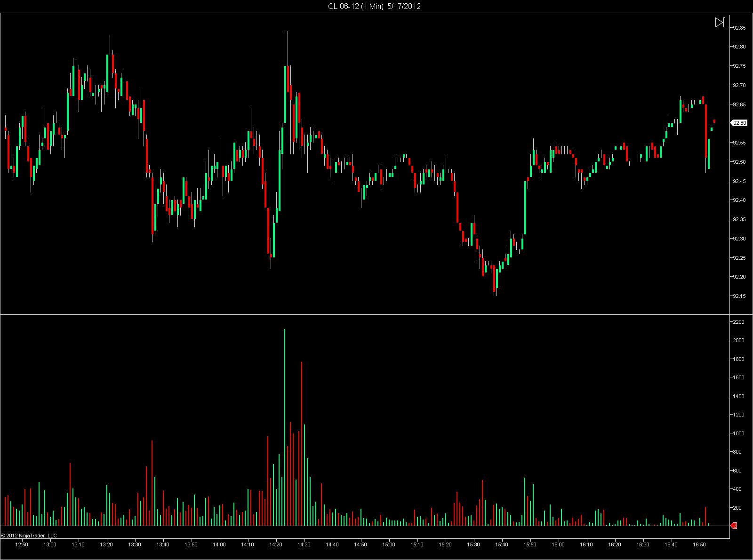This screenshot has height=560, width=753.
Task: Click the 1400 volume axis label
Action: pos(738,396)
